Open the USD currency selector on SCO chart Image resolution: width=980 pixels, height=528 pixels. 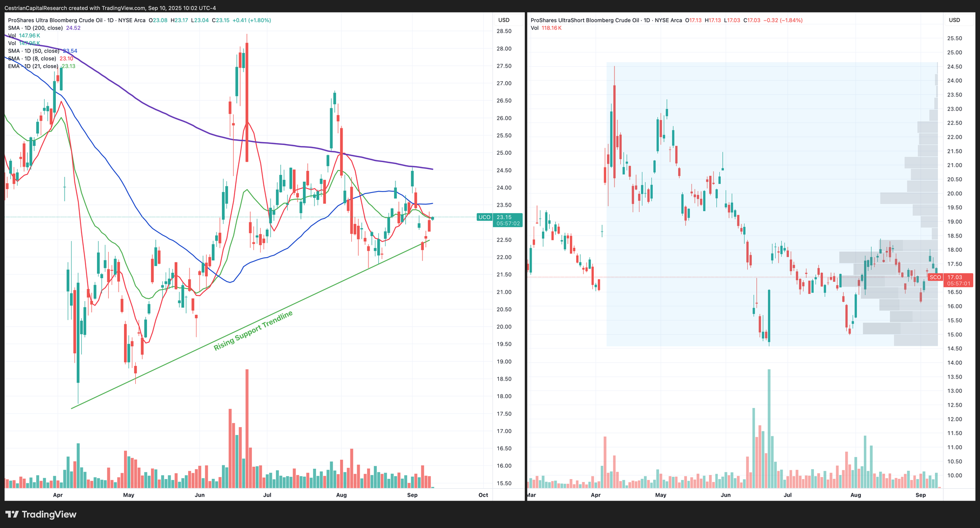(x=955, y=20)
